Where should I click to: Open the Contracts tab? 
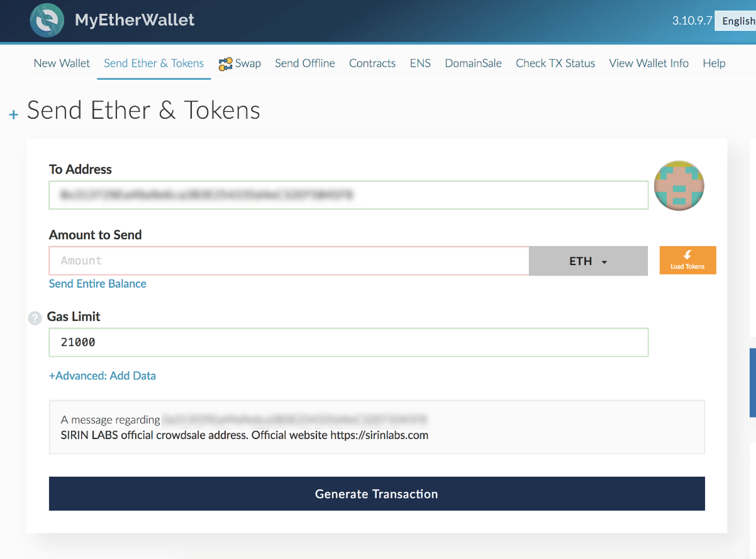[x=372, y=63]
